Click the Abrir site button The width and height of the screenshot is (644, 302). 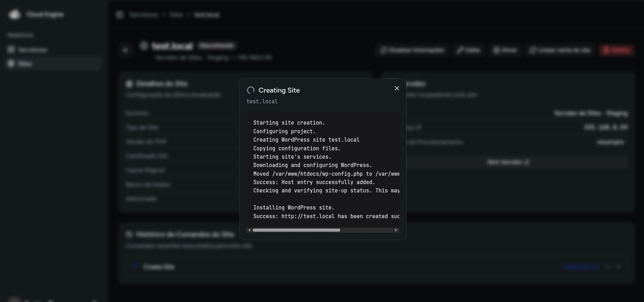pos(505,50)
